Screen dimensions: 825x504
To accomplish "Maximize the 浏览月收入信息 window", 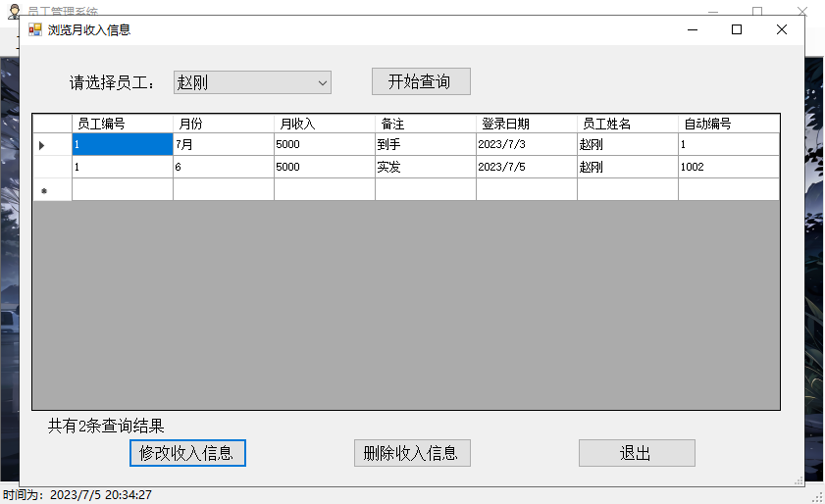I will [x=737, y=30].
